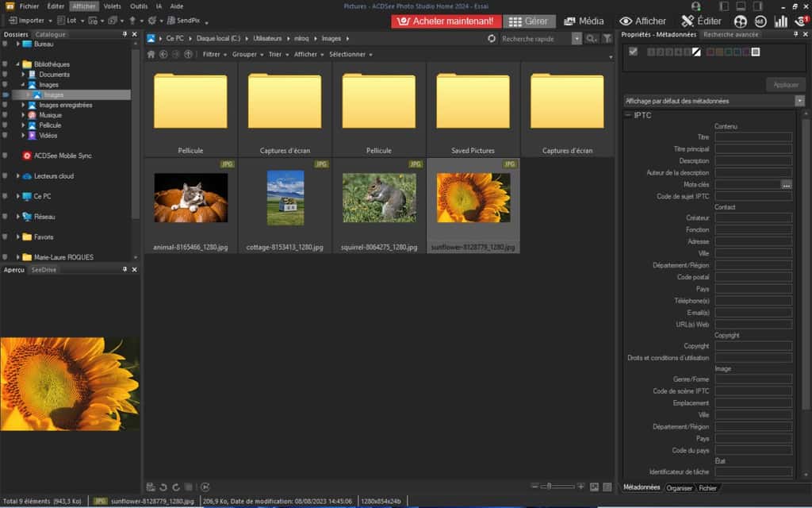Toggle the tagged checkbox in metadata panel
812x508 pixels.
click(633, 52)
